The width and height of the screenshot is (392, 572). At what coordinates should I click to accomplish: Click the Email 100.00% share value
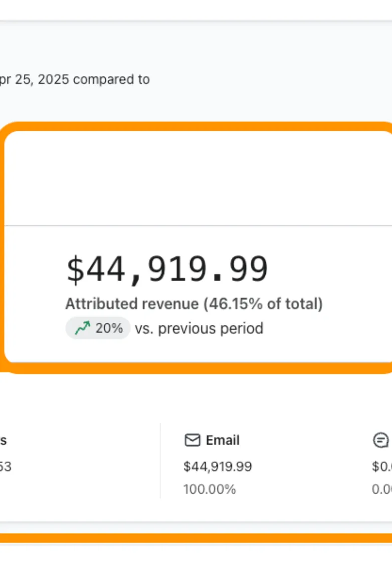click(209, 489)
